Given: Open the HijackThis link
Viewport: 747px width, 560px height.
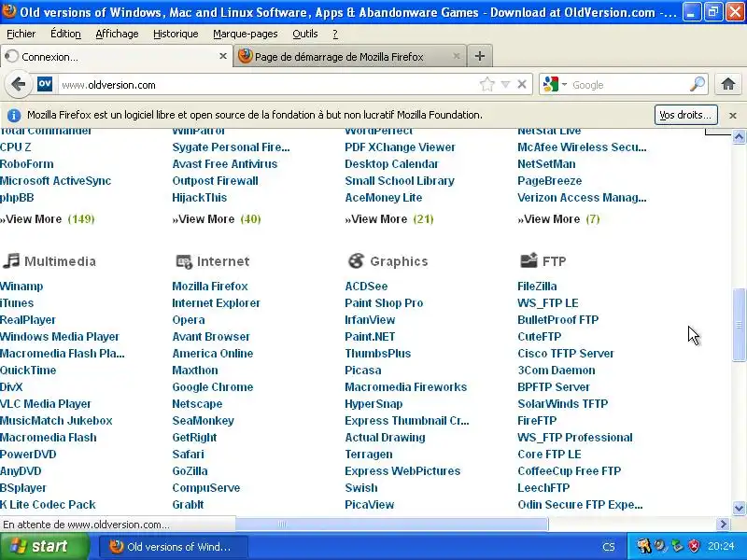Looking at the screenshot, I should click(199, 198).
